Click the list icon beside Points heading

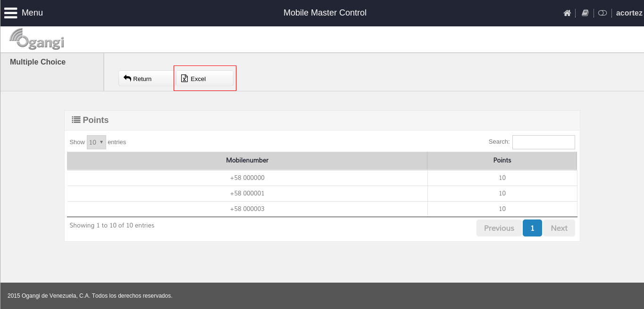pos(76,120)
